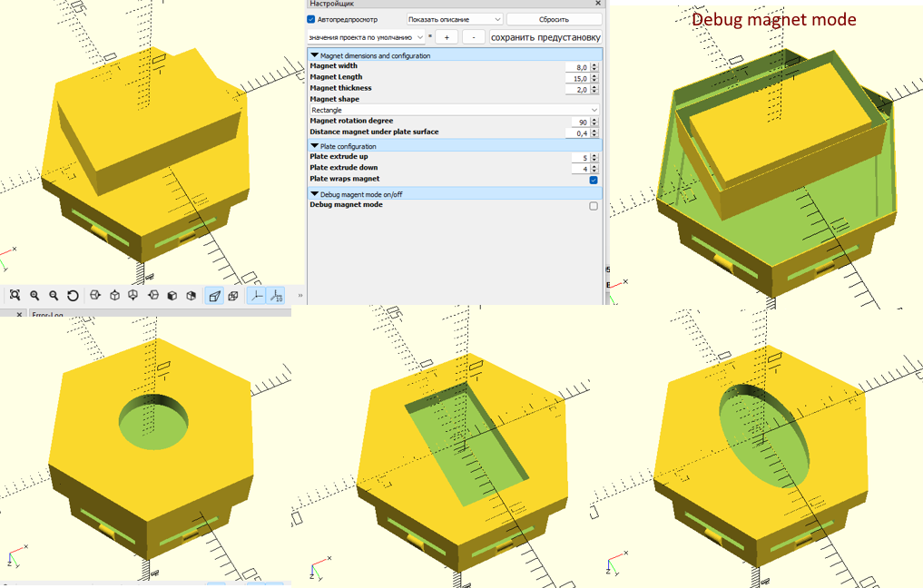Enable the Debug magnet mode checkbox
The height and width of the screenshot is (588, 923).
coord(593,205)
